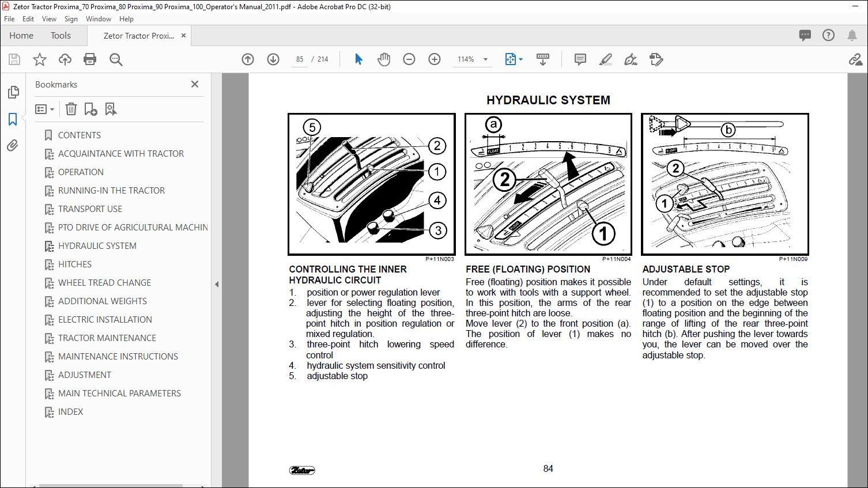Select the TRANSPORT USE bookmark
This screenshot has height=488, width=868.
[90, 209]
